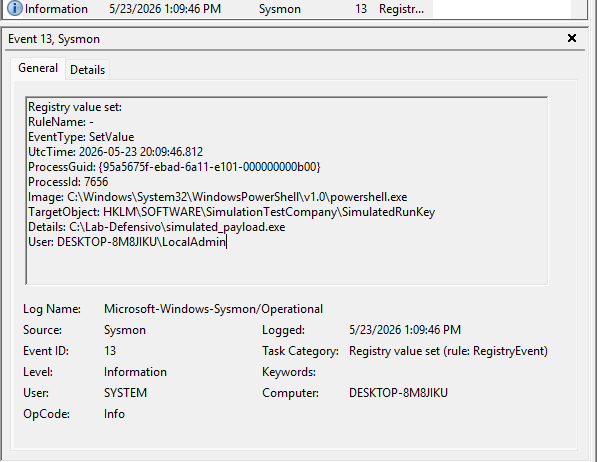Viewport: 597px width, 462px height.
Task: Click the 'Task Category:' label
Action: coord(300,351)
